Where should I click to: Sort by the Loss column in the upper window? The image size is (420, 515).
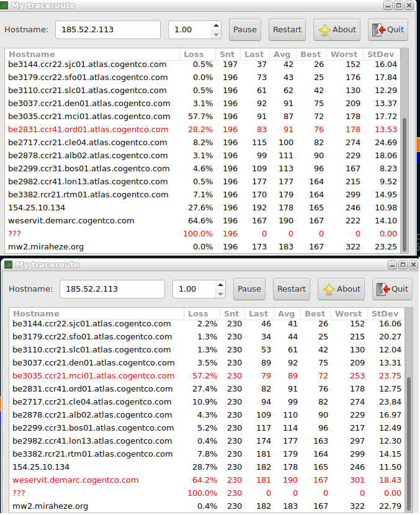(x=198, y=55)
